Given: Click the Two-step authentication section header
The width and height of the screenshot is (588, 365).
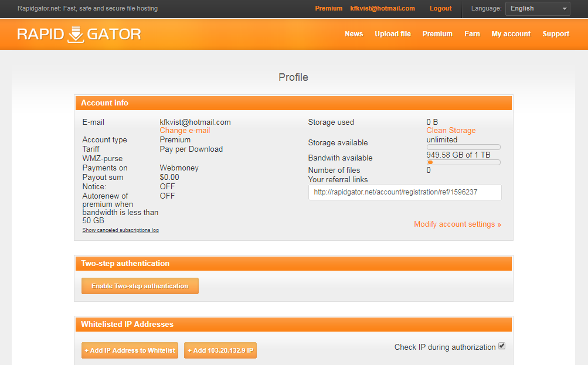Looking at the screenshot, I should pyautogui.click(x=294, y=264).
